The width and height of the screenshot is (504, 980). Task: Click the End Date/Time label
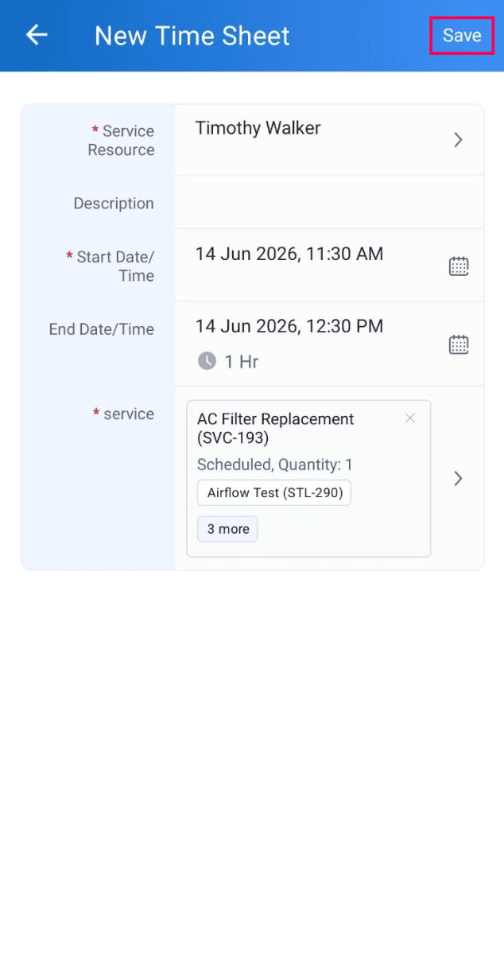click(102, 329)
